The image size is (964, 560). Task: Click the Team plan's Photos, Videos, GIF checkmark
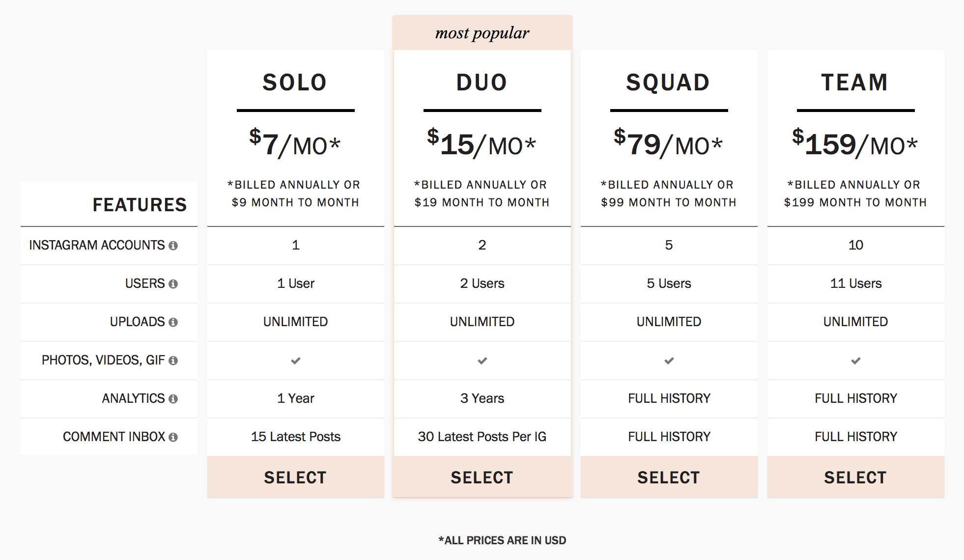(856, 361)
